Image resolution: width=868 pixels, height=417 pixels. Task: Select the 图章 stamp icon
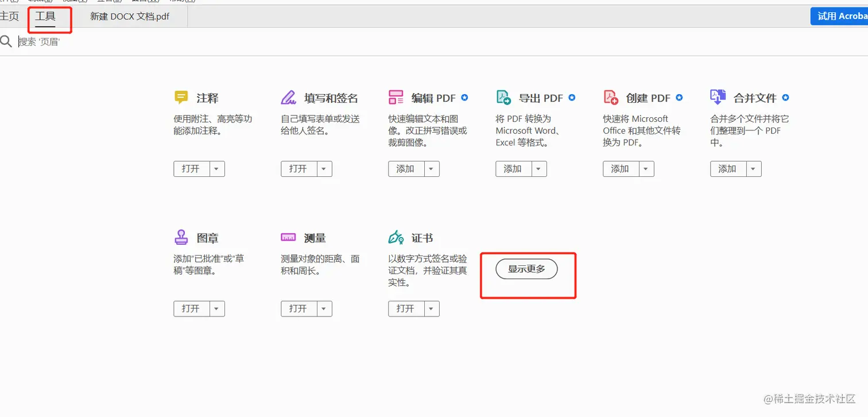click(181, 237)
